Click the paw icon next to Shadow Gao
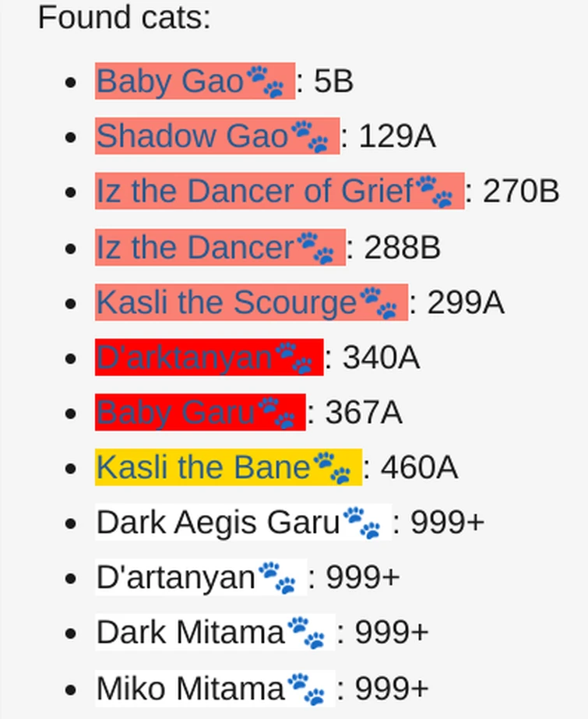 (309, 136)
